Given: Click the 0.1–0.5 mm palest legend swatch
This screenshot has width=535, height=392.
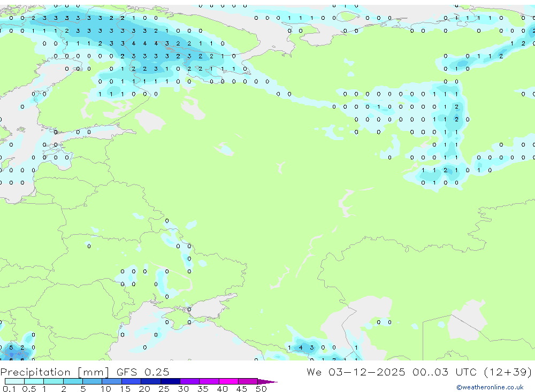Looking at the screenshot, I should pyautogui.click(x=14, y=381).
